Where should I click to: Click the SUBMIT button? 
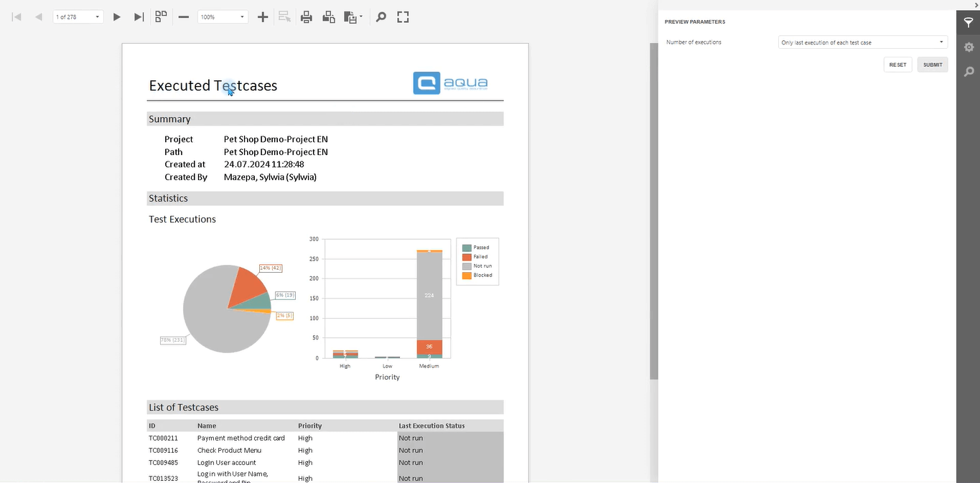(933, 65)
